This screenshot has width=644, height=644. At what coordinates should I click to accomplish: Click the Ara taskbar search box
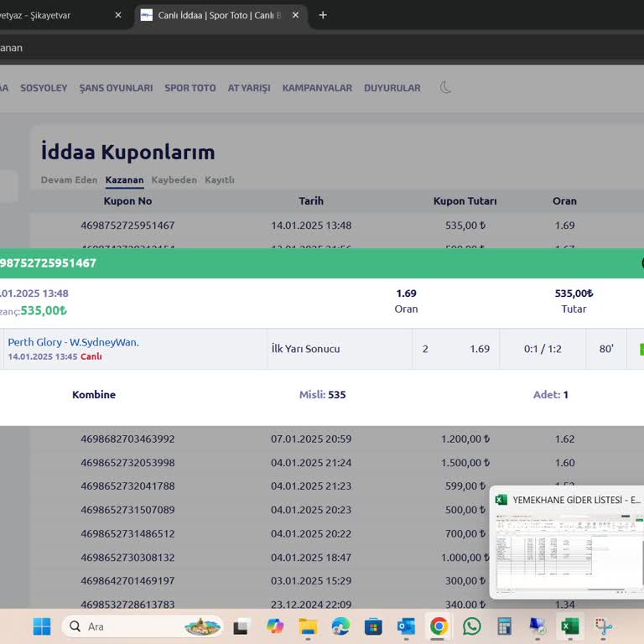(142, 626)
